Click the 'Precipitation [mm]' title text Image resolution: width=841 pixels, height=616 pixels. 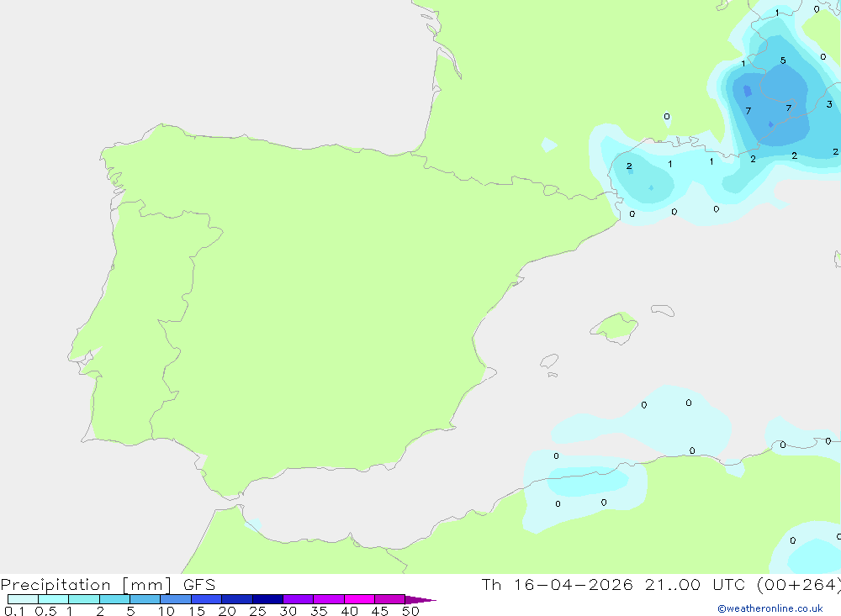(x=86, y=585)
